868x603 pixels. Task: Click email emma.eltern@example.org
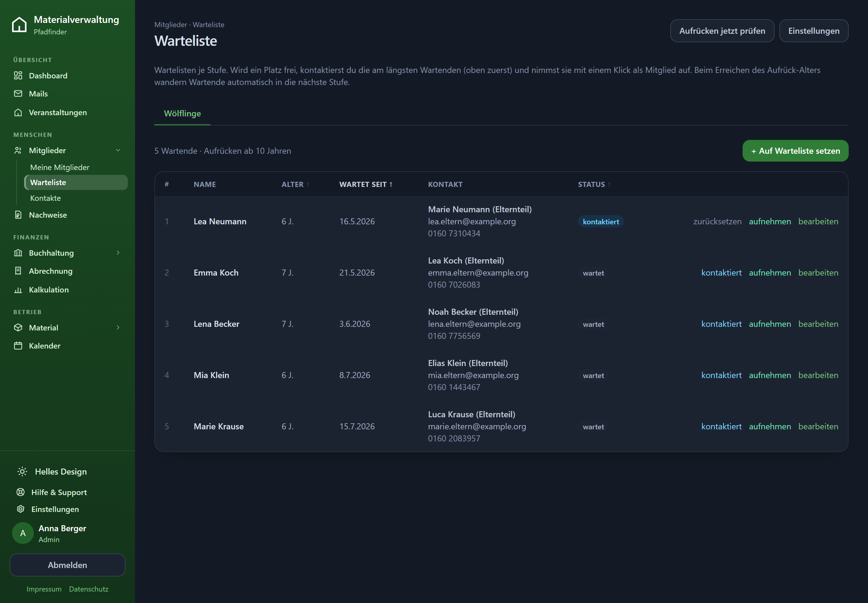[x=478, y=273]
